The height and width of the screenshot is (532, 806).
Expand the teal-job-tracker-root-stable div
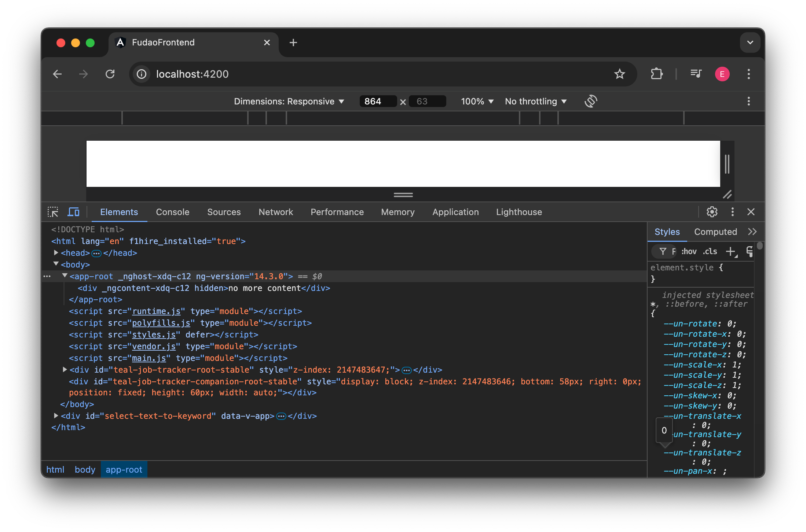(x=65, y=370)
